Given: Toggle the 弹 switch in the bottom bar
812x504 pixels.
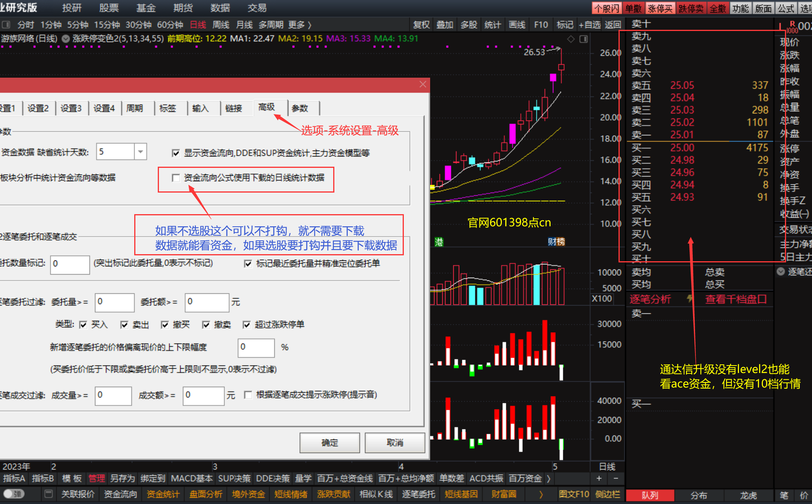Looking at the screenshot, I should click(x=14, y=494).
